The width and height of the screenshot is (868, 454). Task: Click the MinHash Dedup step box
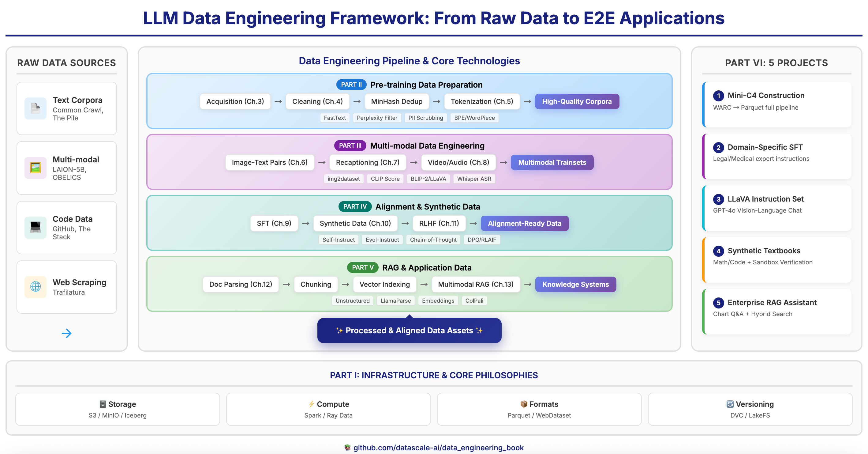397,101
